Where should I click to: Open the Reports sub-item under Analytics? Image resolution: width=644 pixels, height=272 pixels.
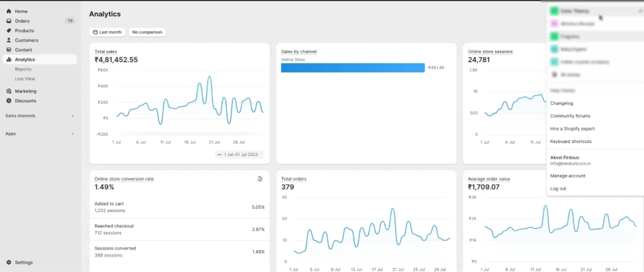tap(23, 69)
